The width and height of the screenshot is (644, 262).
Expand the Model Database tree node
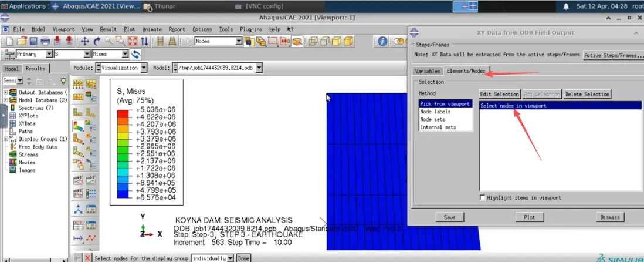(x=6, y=100)
